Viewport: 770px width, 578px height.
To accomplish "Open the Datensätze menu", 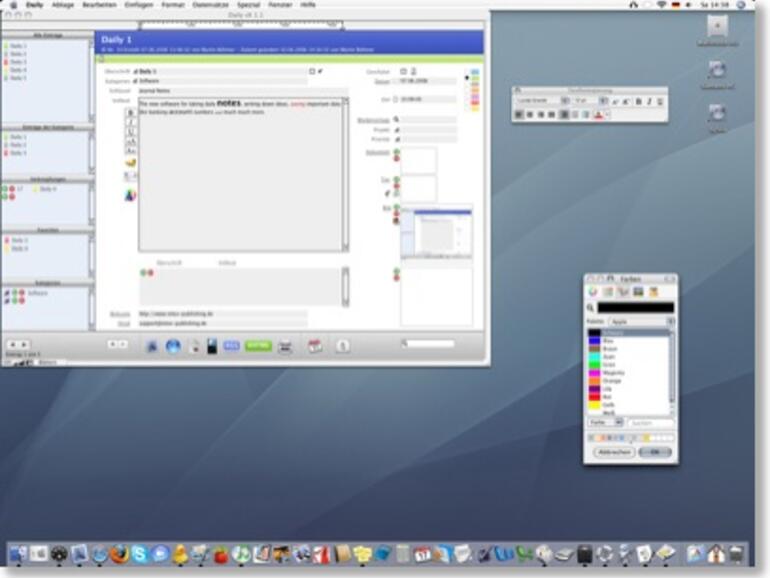I will pos(211,5).
